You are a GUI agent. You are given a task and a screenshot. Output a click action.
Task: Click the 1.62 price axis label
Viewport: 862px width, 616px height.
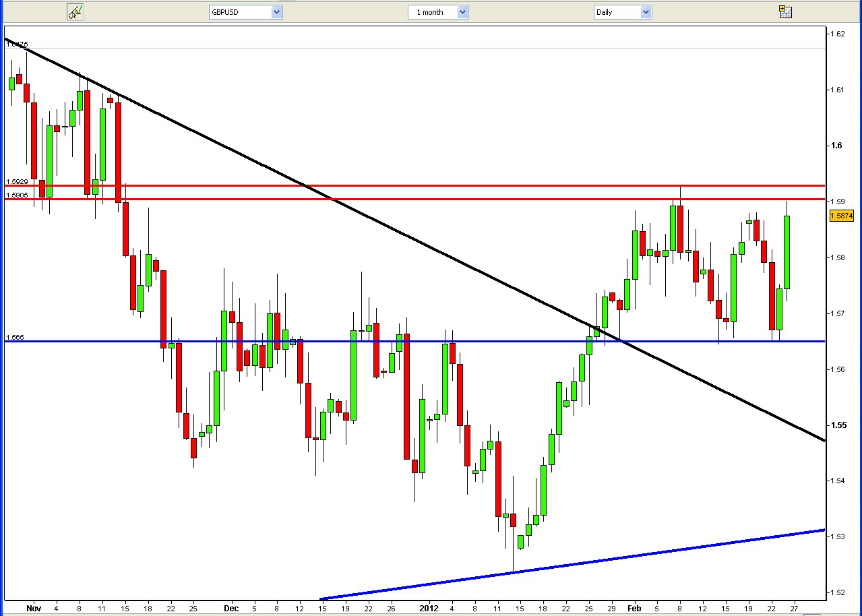click(x=838, y=34)
